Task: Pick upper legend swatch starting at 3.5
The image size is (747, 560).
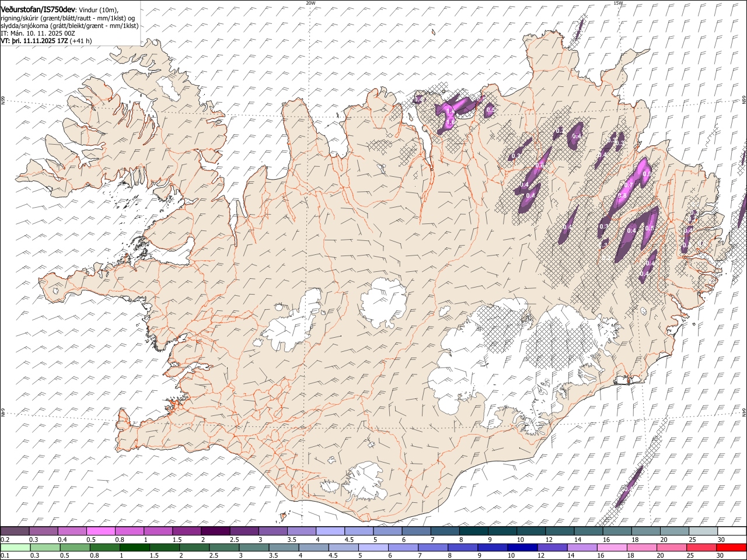Action: click(302, 531)
